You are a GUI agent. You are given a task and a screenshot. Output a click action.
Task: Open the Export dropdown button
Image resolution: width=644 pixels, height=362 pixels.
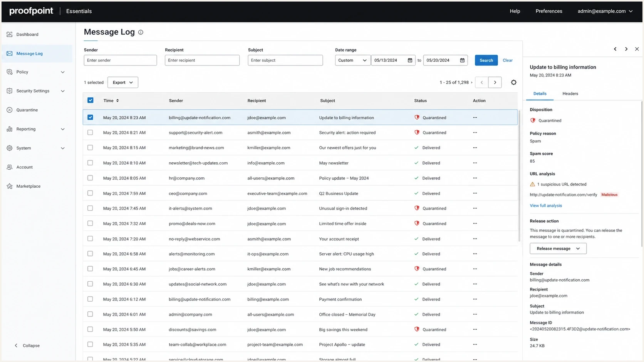tap(122, 82)
